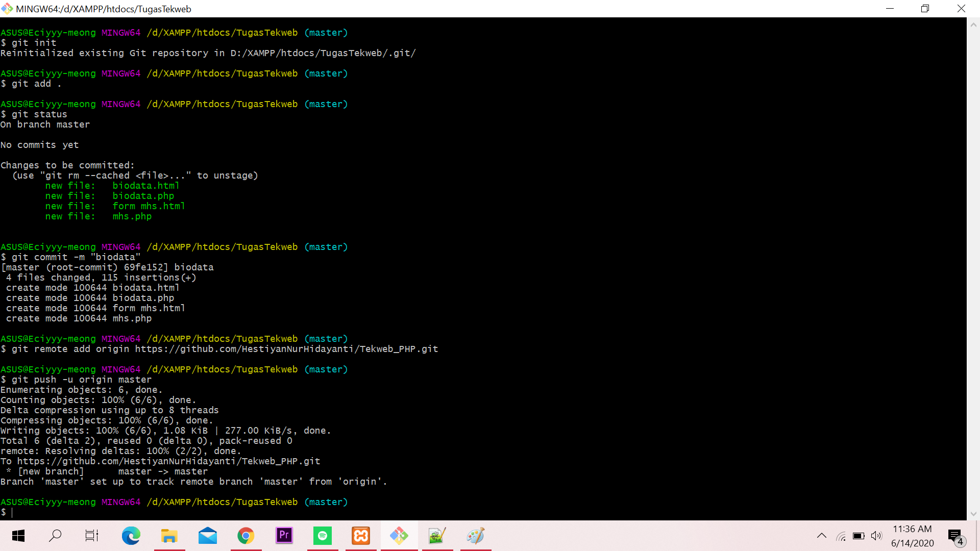Open Notepad++ from the taskbar
This screenshot has width=980, height=551.
(437, 536)
